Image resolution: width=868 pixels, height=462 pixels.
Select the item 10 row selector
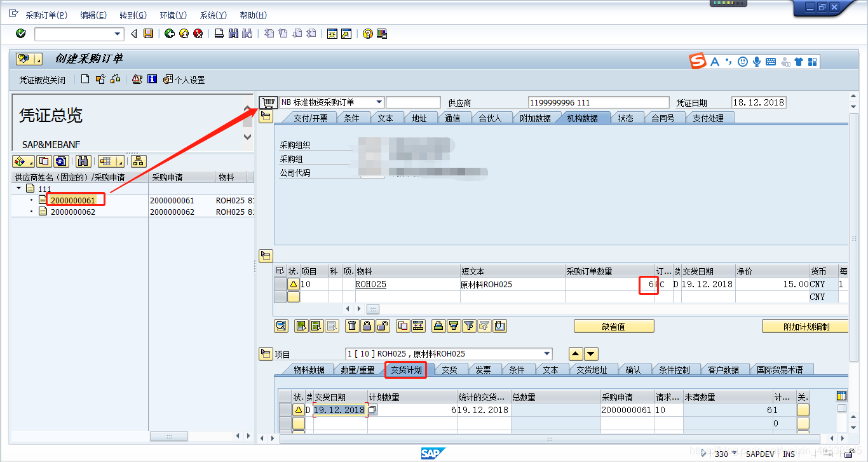(x=280, y=284)
